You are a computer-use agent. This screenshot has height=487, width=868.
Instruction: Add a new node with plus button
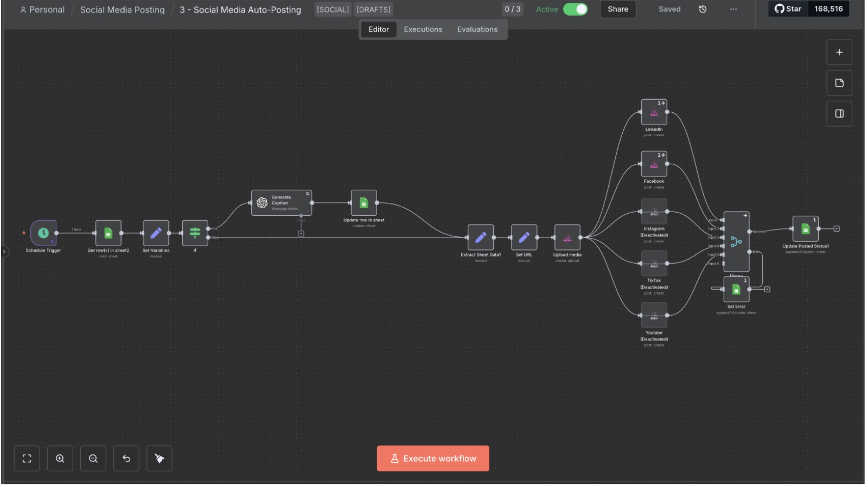839,53
